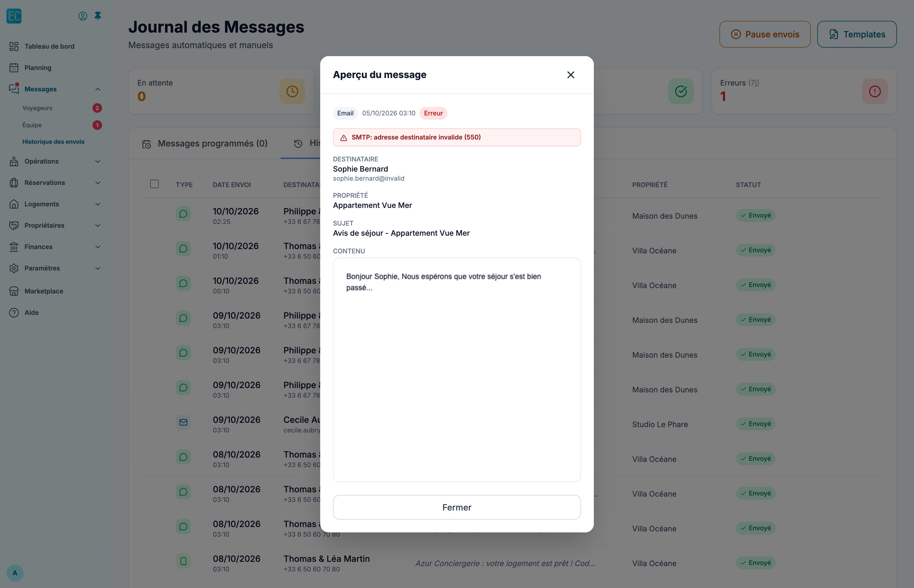Open the Templates button

(857, 34)
